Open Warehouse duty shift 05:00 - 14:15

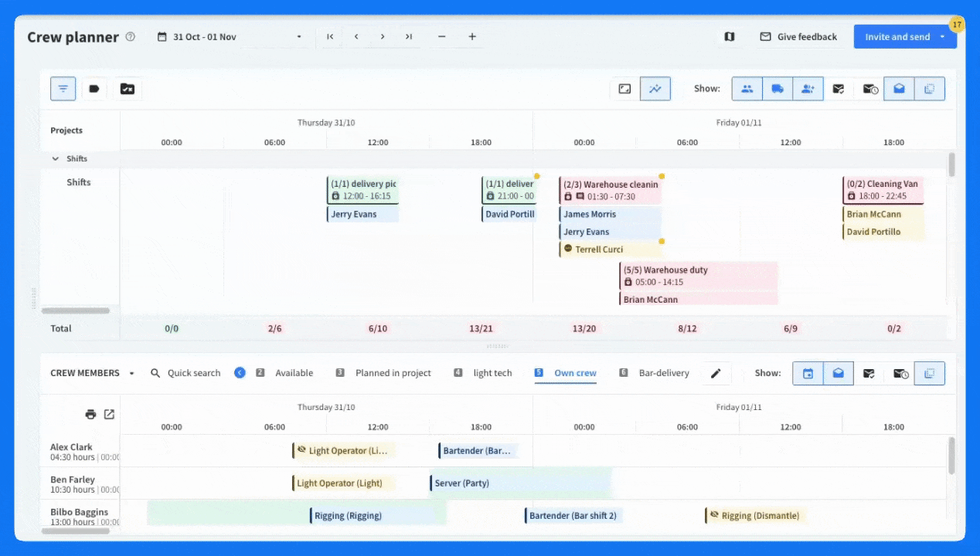[x=699, y=276]
